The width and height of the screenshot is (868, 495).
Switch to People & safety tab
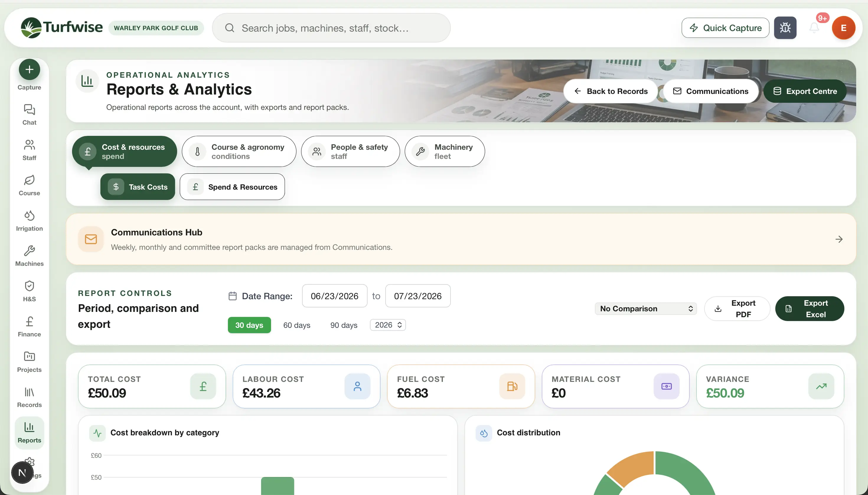350,151
